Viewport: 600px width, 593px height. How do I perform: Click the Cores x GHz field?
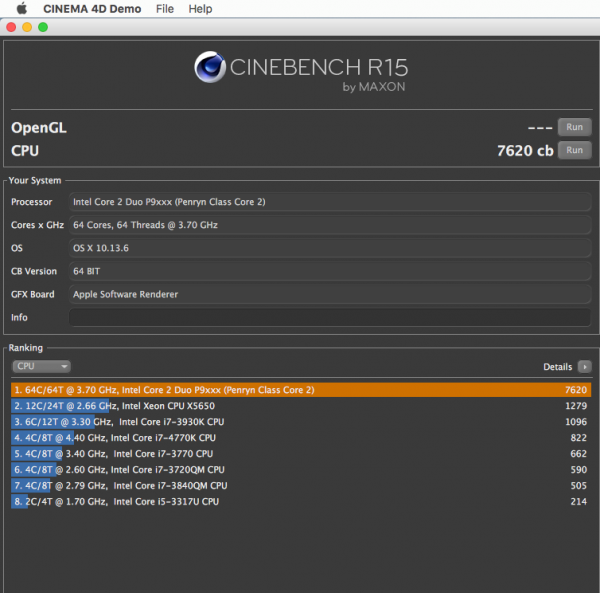tap(330, 225)
